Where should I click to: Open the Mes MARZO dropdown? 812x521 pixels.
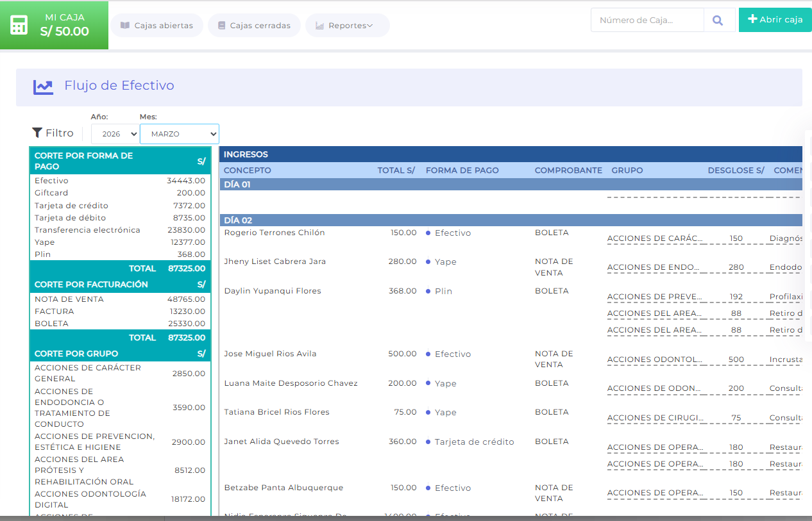tap(180, 134)
